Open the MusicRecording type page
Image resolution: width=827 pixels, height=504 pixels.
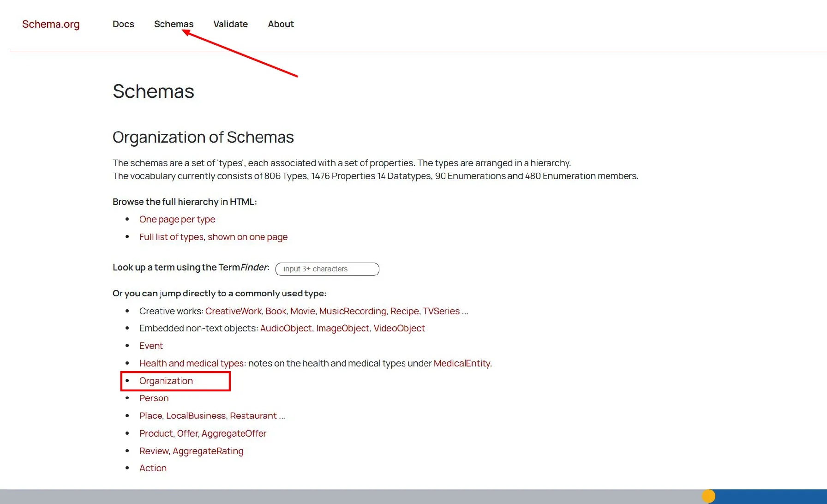353,311
